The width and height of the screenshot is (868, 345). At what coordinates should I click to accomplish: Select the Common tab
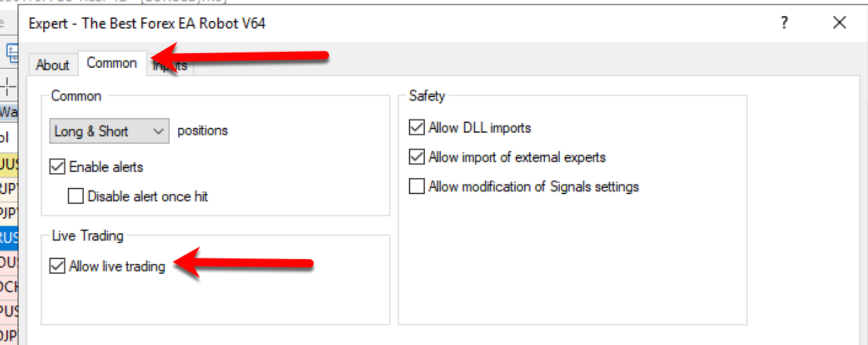tap(112, 63)
